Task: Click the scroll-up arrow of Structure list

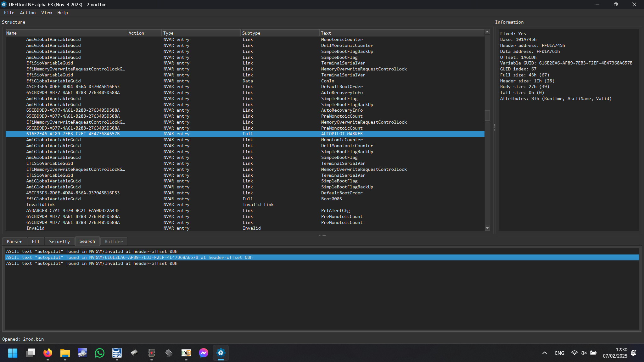Action: (487, 32)
